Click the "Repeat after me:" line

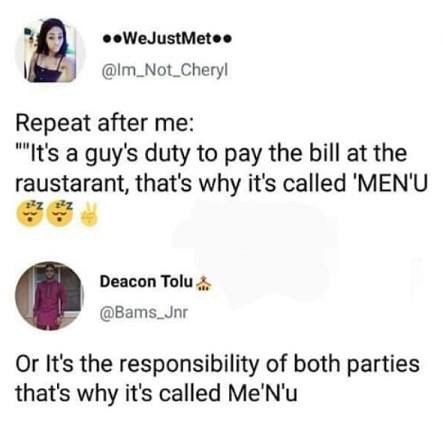[104, 123]
